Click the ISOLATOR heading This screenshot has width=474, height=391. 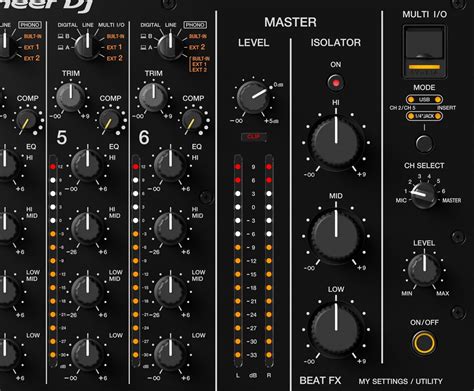tap(336, 43)
